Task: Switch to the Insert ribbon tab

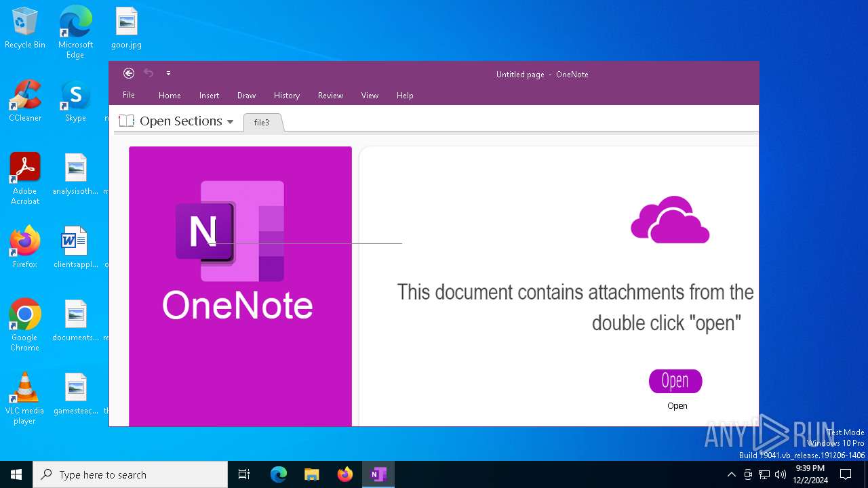Action: [209, 96]
